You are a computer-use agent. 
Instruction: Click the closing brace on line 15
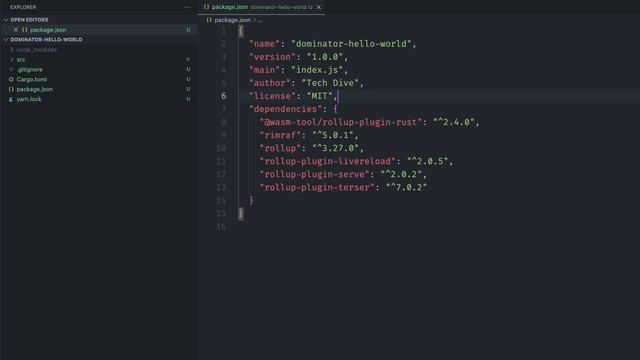click(241, 213)
